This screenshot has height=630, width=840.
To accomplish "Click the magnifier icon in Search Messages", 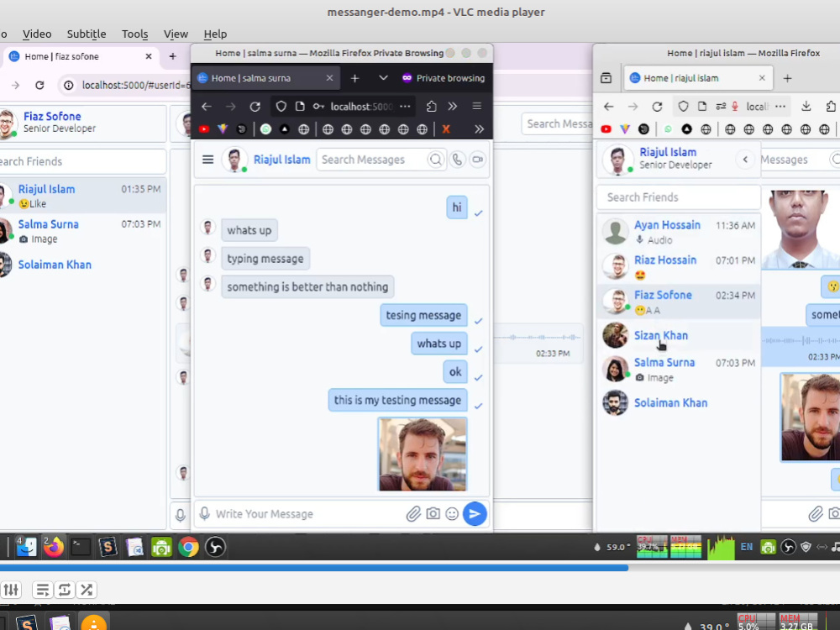I will pos(436,160).
